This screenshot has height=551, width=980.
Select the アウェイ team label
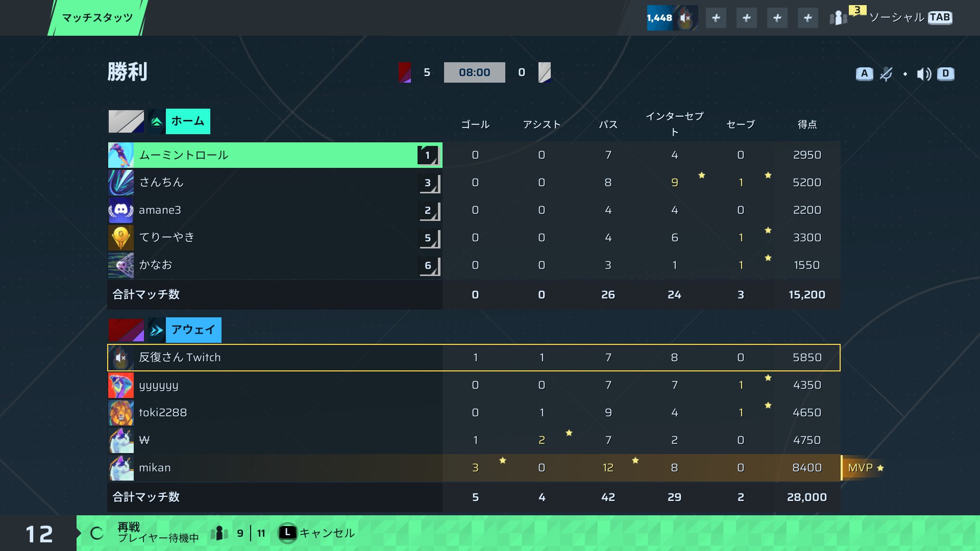click(x=193, y=330)
